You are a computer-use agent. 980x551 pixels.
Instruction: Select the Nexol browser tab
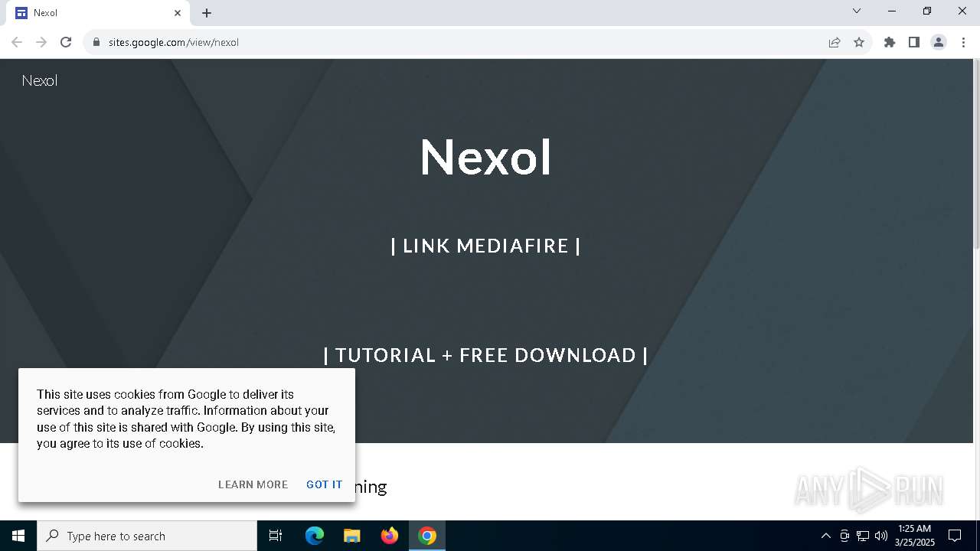pyautogui.click(x=98, y=13)
